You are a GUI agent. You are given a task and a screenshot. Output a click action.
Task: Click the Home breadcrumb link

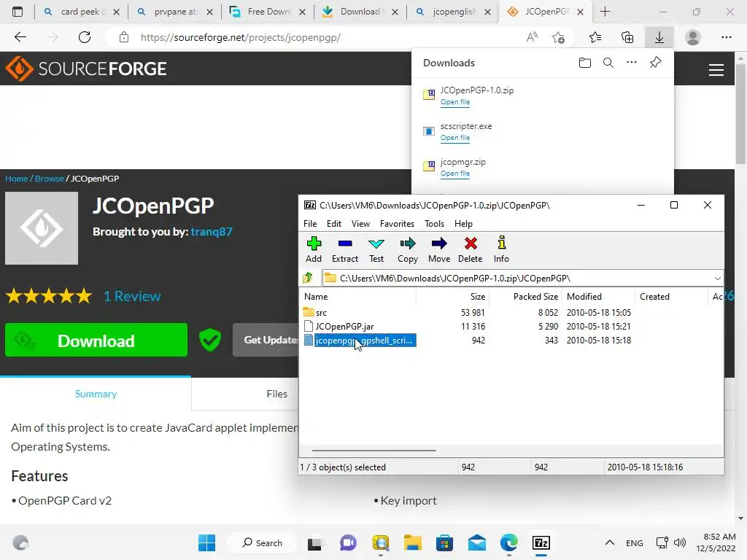tap(17, 179)
